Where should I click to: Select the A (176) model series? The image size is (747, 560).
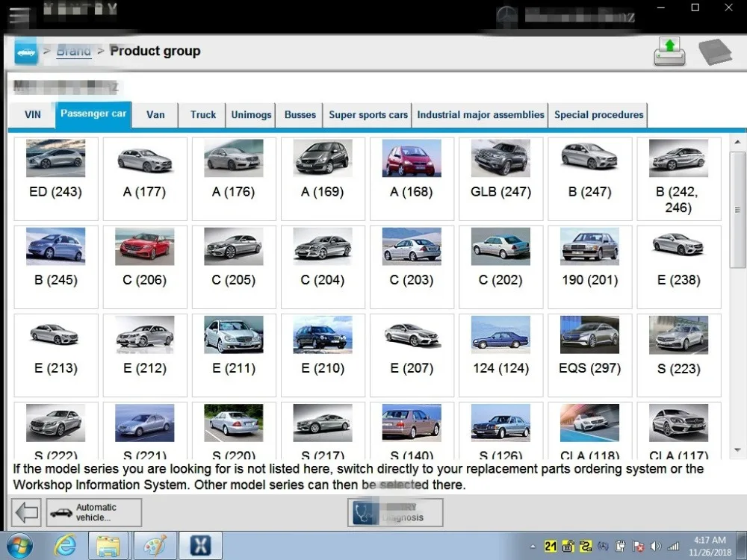[x=233, y=178]
